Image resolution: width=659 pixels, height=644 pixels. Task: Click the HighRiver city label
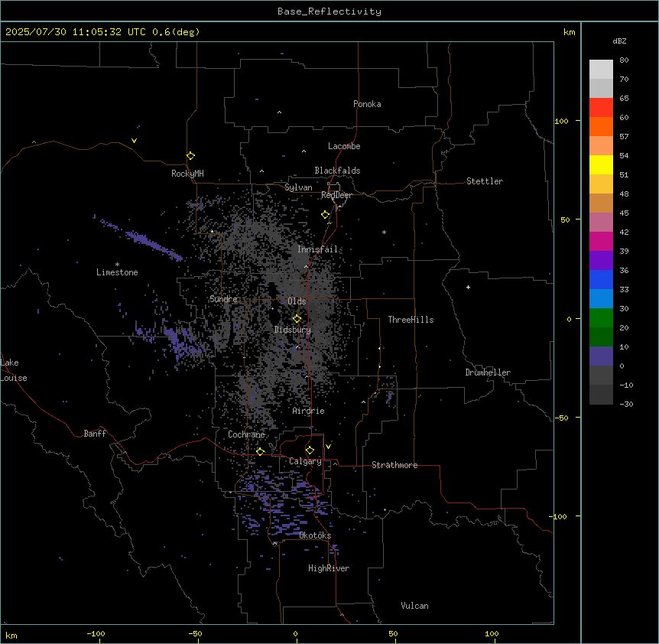(329, 568)
